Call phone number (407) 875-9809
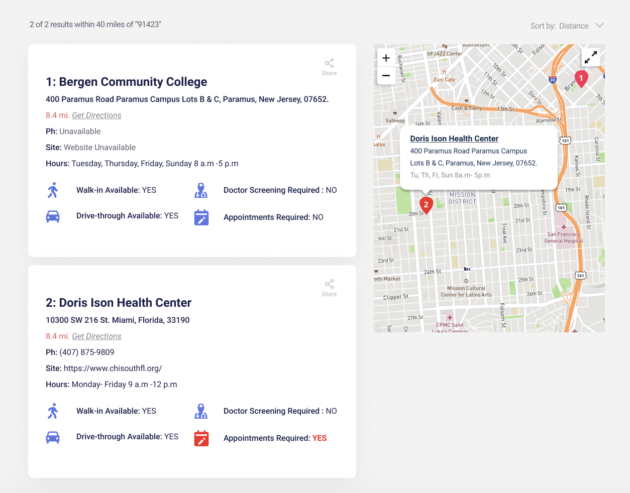 (x=87, y=352)
